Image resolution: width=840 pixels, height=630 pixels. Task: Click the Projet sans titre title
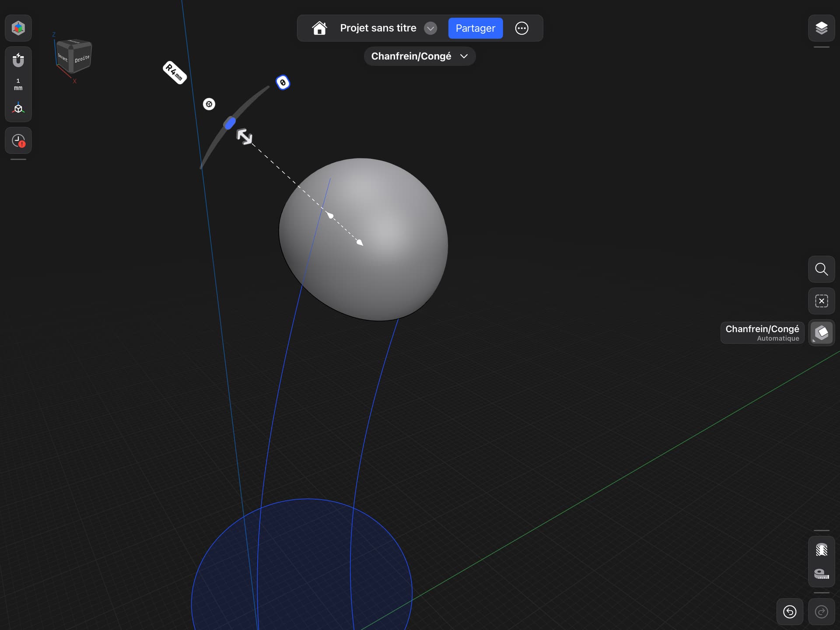[x=378, y=28]
